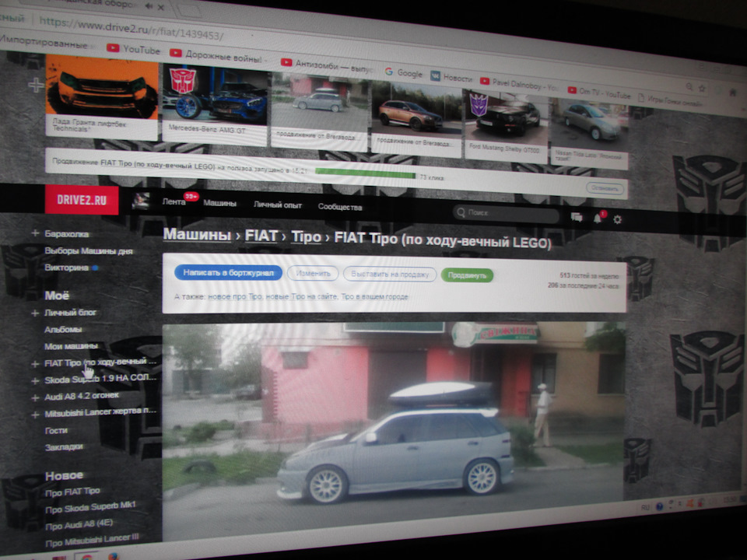This screenshot has width=747, height=560.
Task: Open Гости in sidebar
Action: [x=56, y=430]
